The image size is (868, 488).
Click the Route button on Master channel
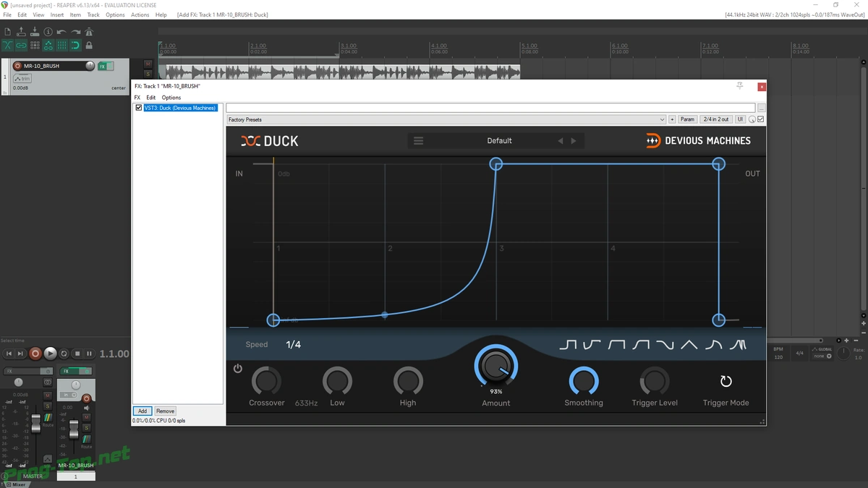tap(48, 419)
